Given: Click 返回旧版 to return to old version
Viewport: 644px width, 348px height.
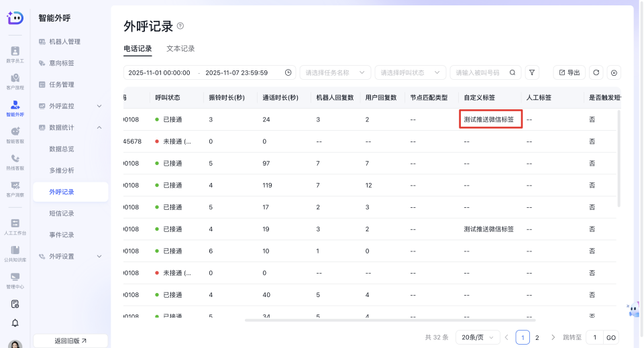Looking at the screenshot, I should pyautogui.click(x=70, y=341).
